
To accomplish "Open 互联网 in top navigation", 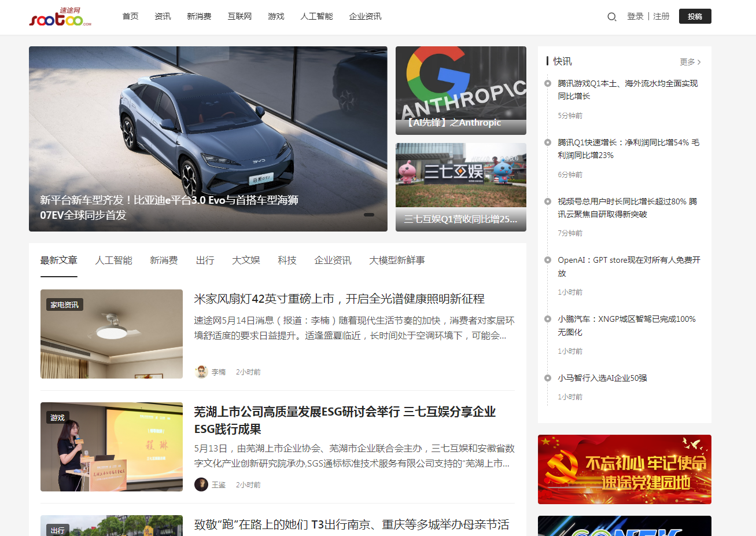I will point(239,16).
